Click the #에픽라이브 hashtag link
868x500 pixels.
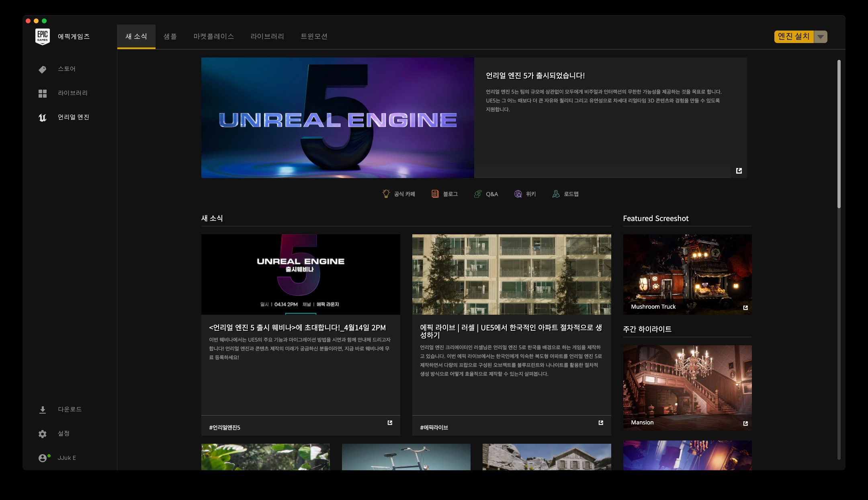point(434,428)
